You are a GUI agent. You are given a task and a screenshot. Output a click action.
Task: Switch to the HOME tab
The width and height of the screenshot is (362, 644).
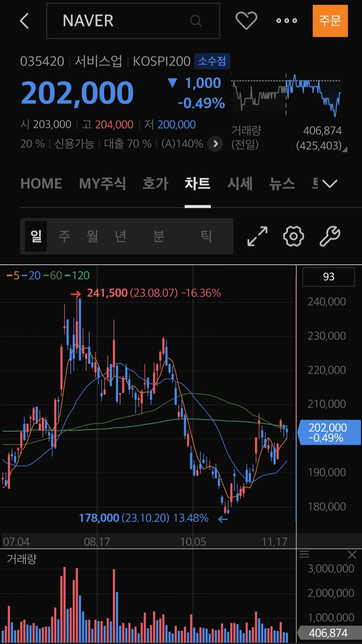tap(41, 184)
